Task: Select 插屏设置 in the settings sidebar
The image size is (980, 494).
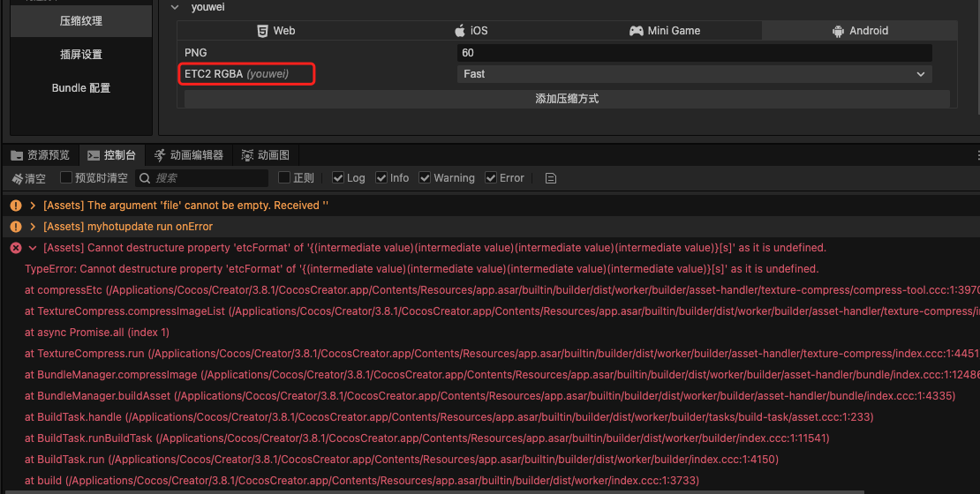Action: click(81, 55)
